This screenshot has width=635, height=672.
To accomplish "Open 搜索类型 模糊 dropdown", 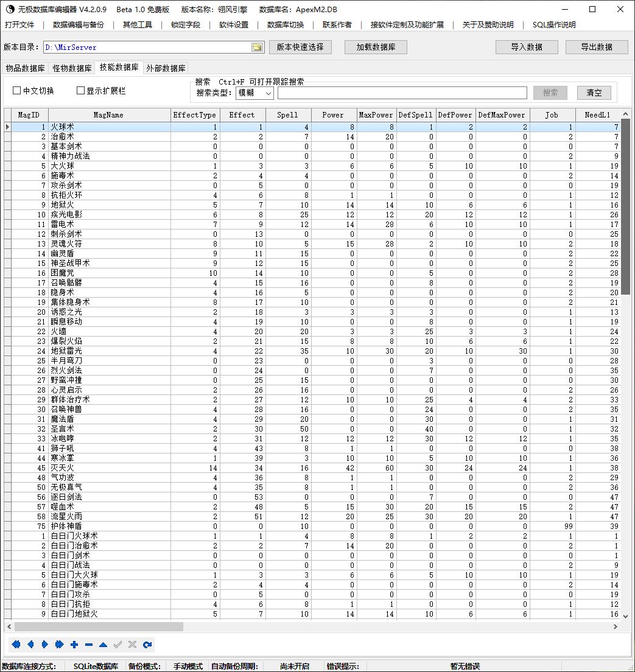I will click(x=254, y=93).
